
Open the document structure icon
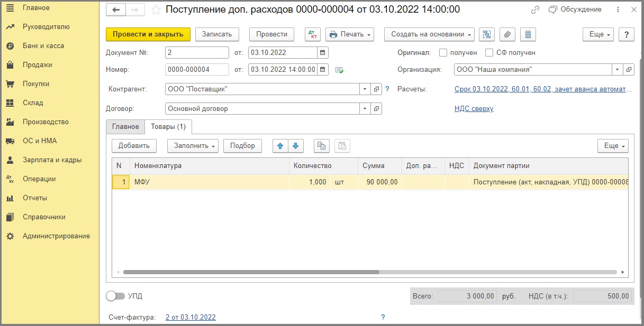[487, 34]
